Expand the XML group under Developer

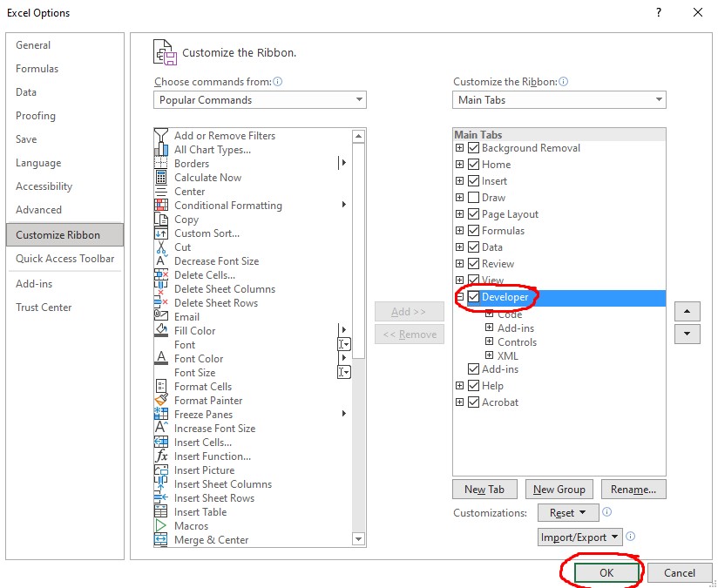point(489,355)
